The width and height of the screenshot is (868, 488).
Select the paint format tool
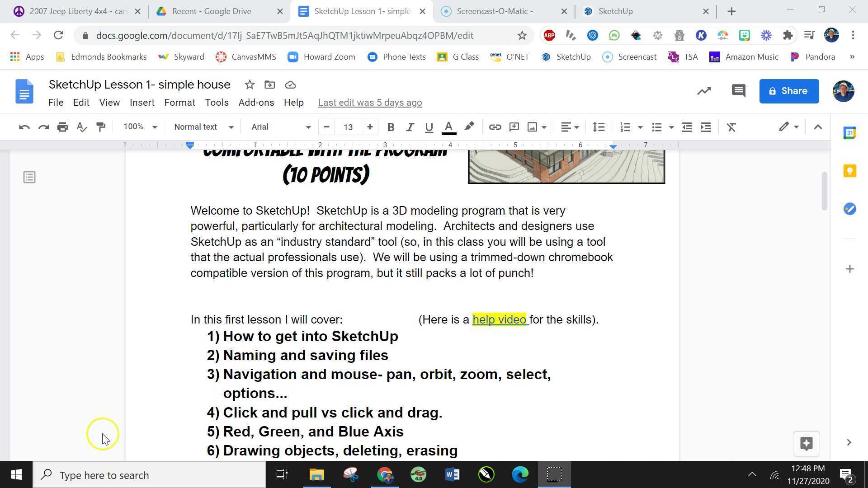pos(101,127)
